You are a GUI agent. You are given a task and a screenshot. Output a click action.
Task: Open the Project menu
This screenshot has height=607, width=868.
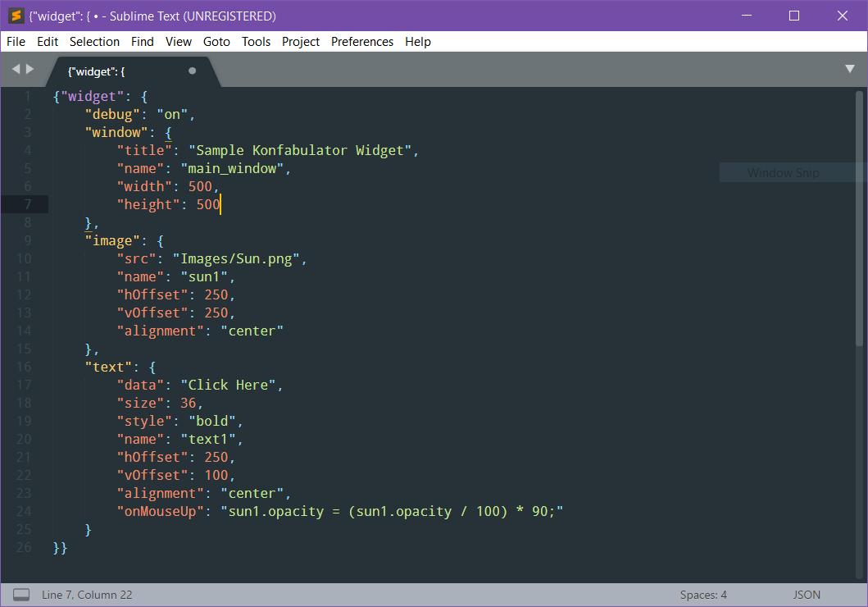(301, 42)
